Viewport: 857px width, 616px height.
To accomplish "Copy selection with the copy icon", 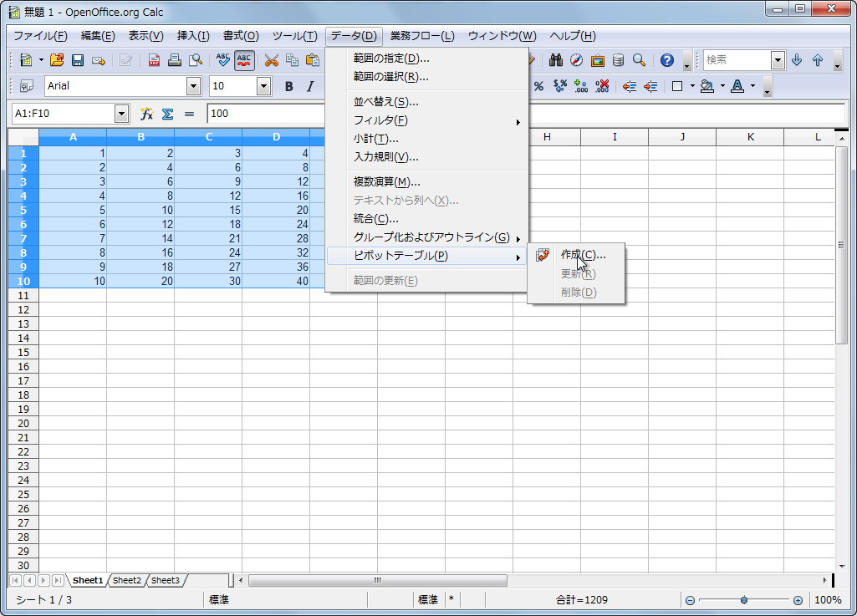I will click(x=293, y=60).
